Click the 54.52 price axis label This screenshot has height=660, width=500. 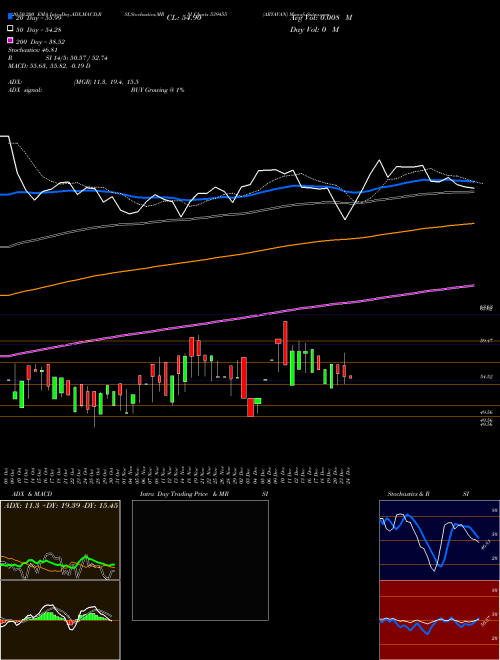(x=487, y=377)
